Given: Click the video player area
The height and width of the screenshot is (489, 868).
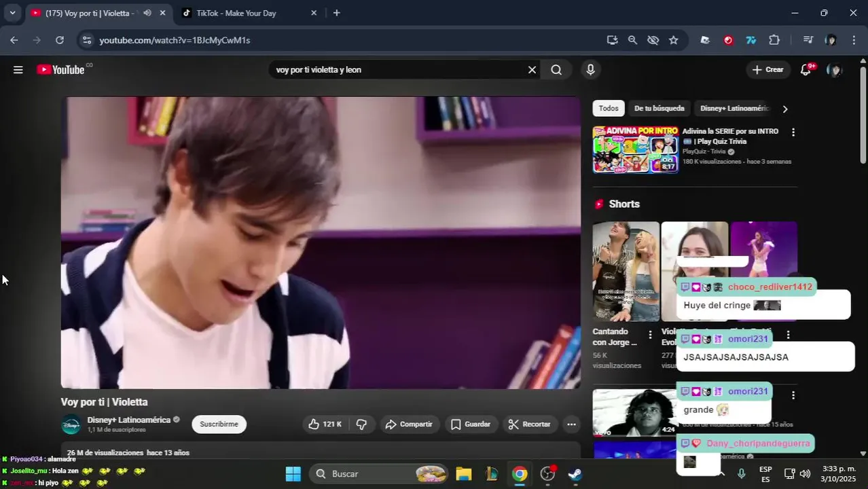Looking at the screenshot, I should pos(321,242).
